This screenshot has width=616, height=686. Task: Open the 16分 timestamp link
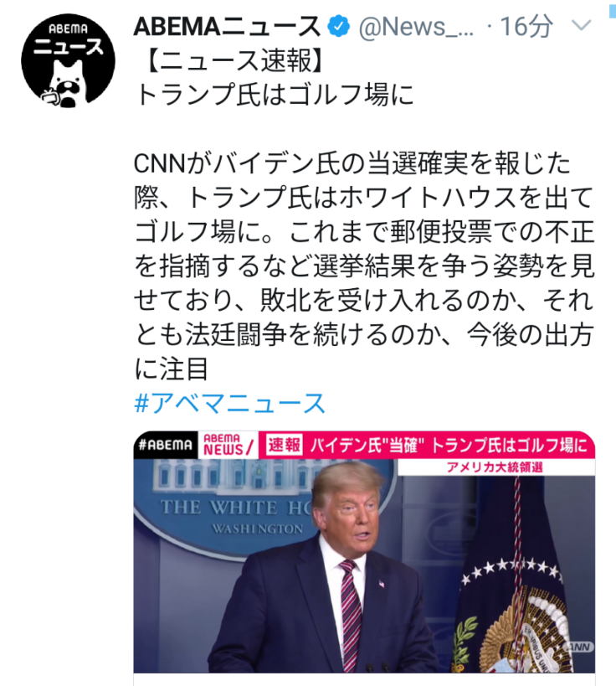(526, 26)
